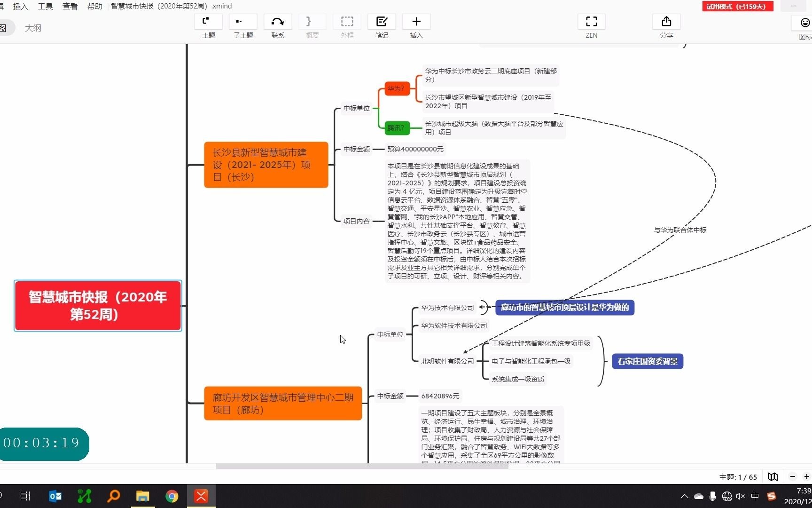This screenshot has height=508, width=812.
Task: Select the 68420896元 amount node
Action: click(x=440, y=396)
